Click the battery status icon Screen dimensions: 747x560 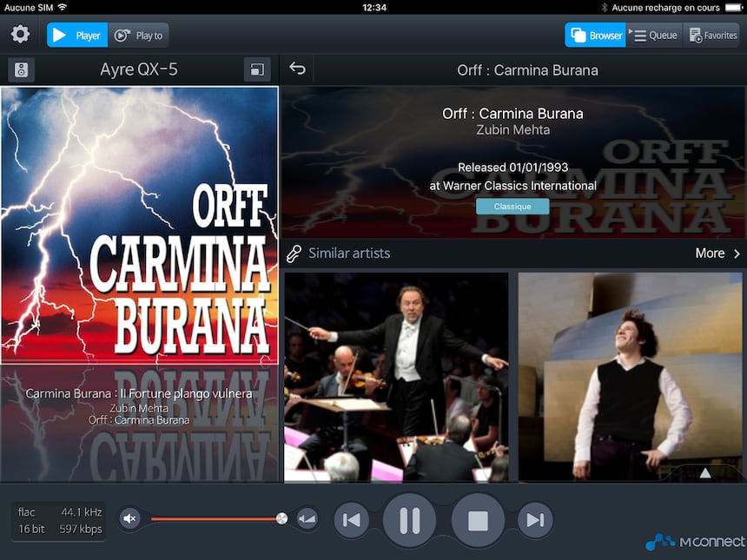pos(734,7)
